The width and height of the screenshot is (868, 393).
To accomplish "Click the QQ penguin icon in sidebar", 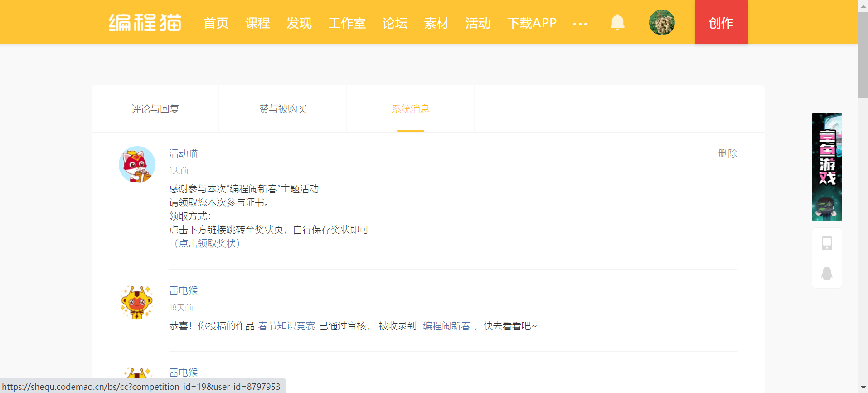I will [x=827, y=274].
